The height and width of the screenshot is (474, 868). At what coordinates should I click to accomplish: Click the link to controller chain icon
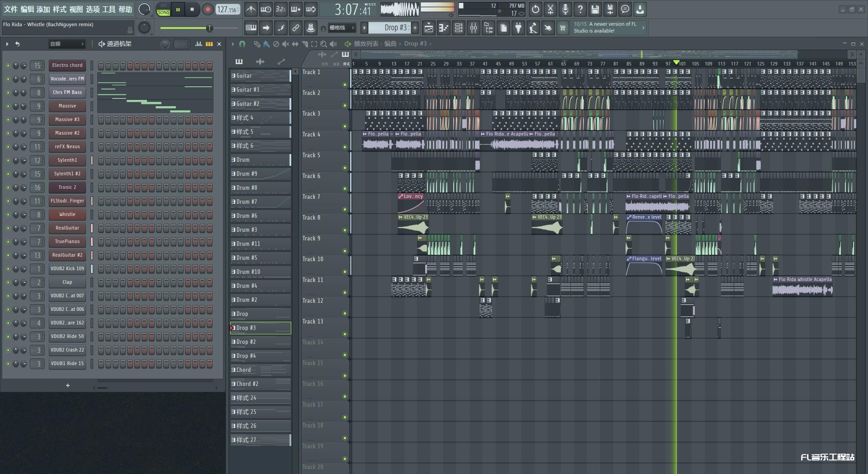[x=296, y=28]
